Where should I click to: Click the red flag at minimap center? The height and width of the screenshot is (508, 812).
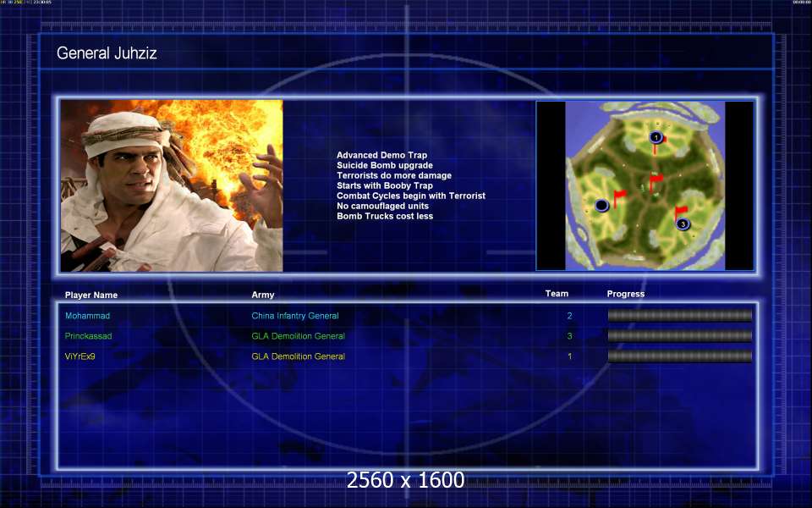655,183
